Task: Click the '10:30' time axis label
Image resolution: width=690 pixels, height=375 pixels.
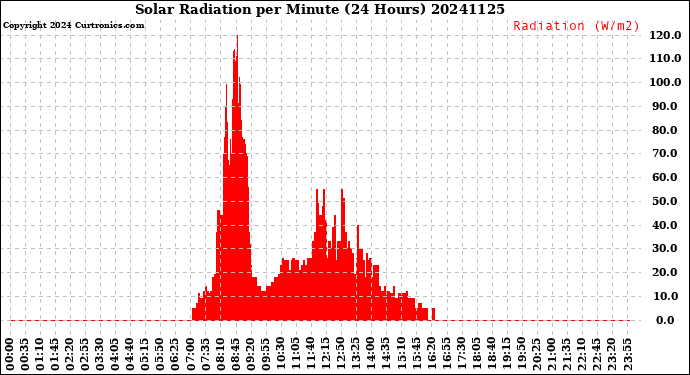Action: point(281,355)
